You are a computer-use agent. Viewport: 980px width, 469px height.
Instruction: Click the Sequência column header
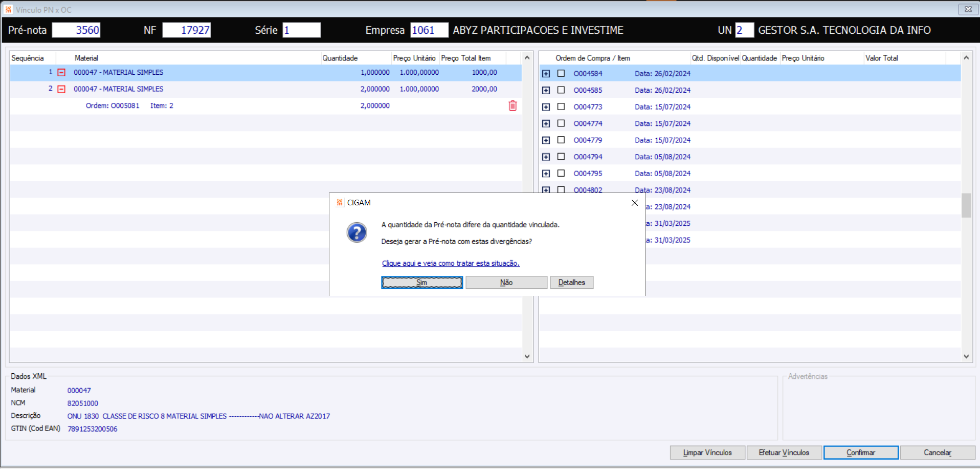pyautogui.click(x=33, y=58)
